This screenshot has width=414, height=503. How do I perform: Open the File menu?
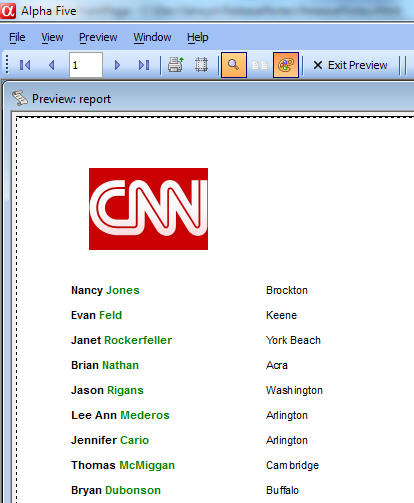pyautogui.click(x=17, y=37)
